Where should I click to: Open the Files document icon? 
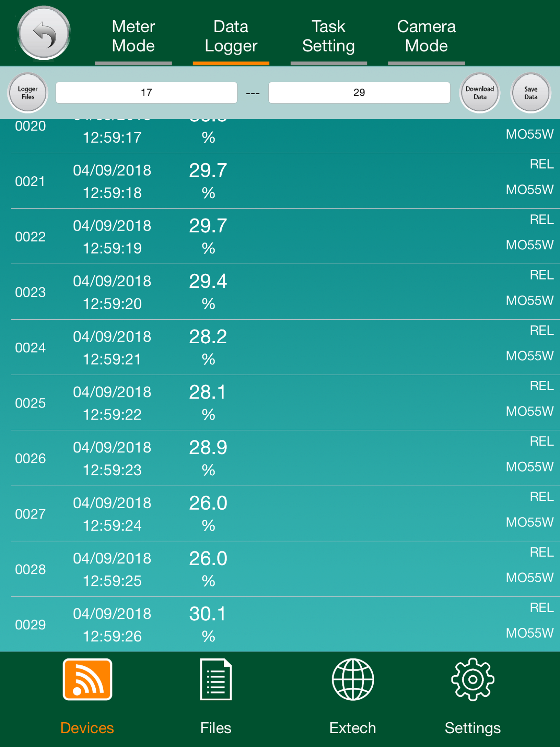[x=216, y=679]
